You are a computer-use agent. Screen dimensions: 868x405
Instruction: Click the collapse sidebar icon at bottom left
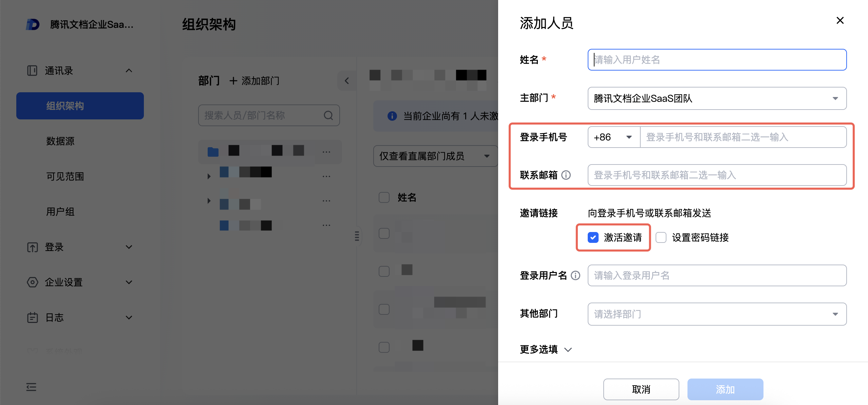click(31, 387)
